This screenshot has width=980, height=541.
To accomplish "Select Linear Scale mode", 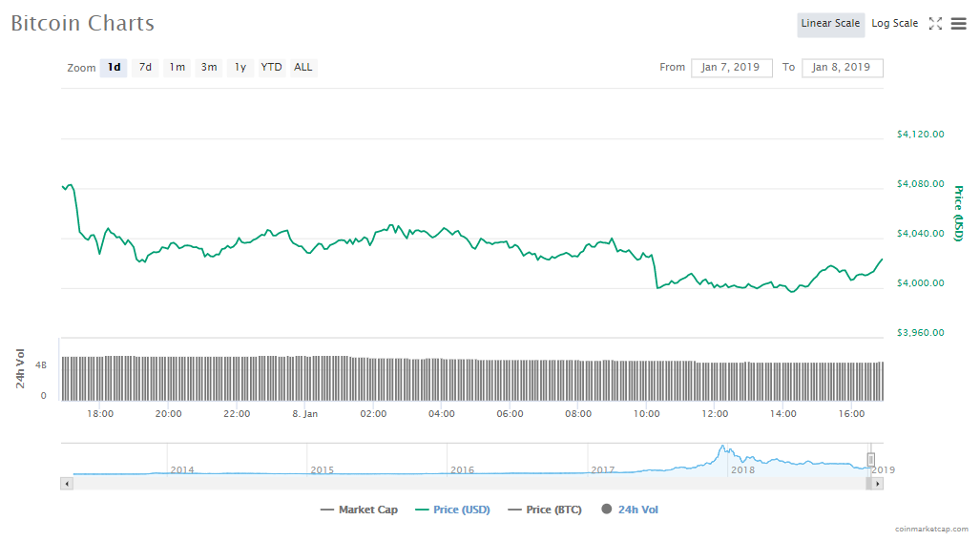I will click(830, 24).
